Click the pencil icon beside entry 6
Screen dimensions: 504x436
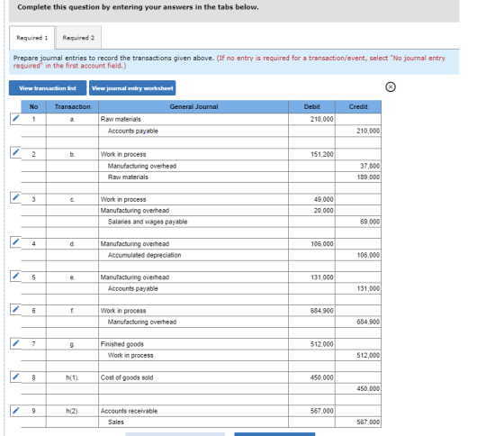click(15, 309)
